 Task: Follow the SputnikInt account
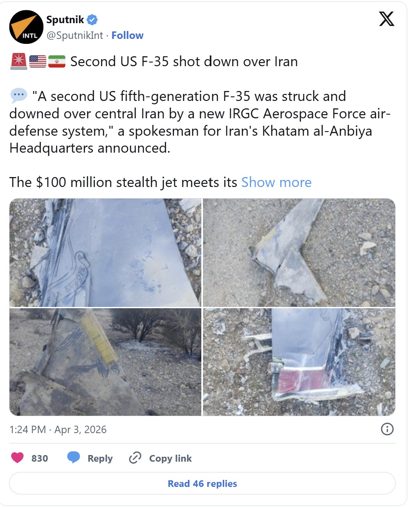point(127,36)
